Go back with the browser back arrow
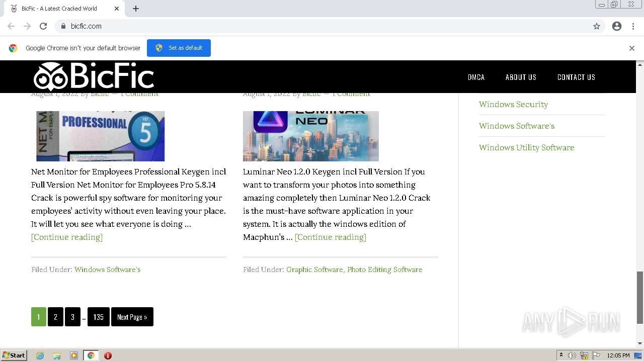Screen dimensions: 644x362 pos(11,26)
